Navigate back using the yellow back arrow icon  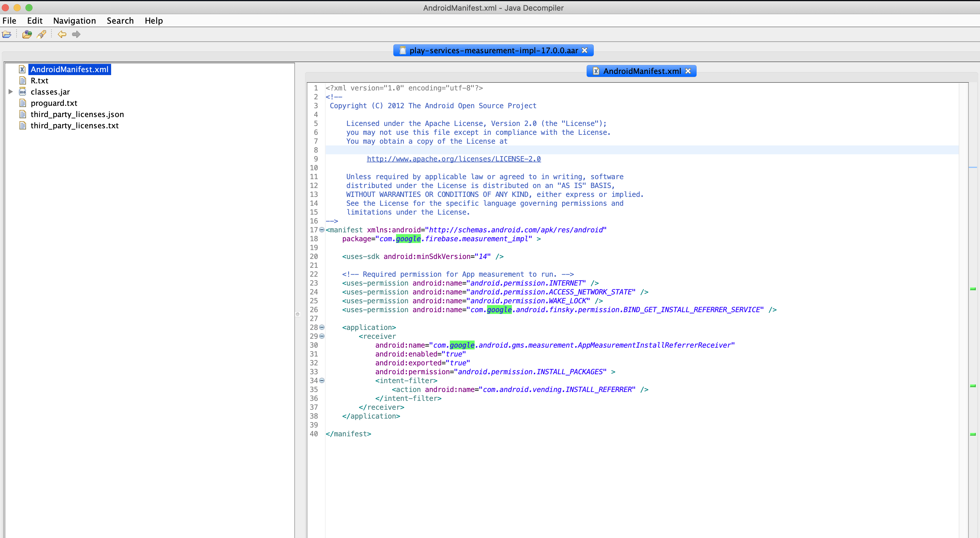pos(62,34)
